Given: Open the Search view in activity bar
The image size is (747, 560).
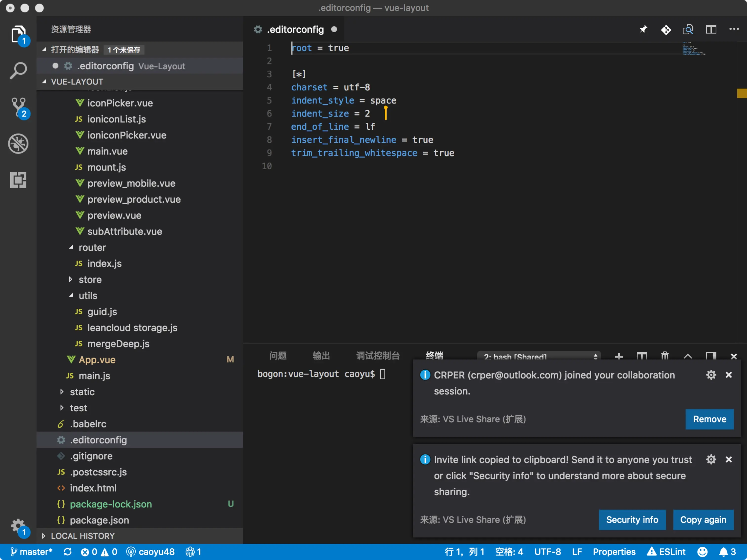Looking at the screenshot, I should 18,71.
